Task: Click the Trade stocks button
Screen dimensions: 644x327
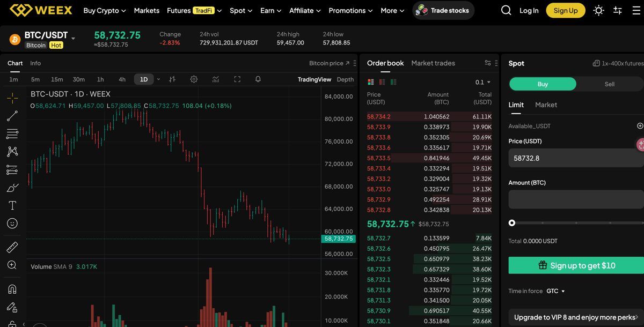Action: [x=443, y=10]
